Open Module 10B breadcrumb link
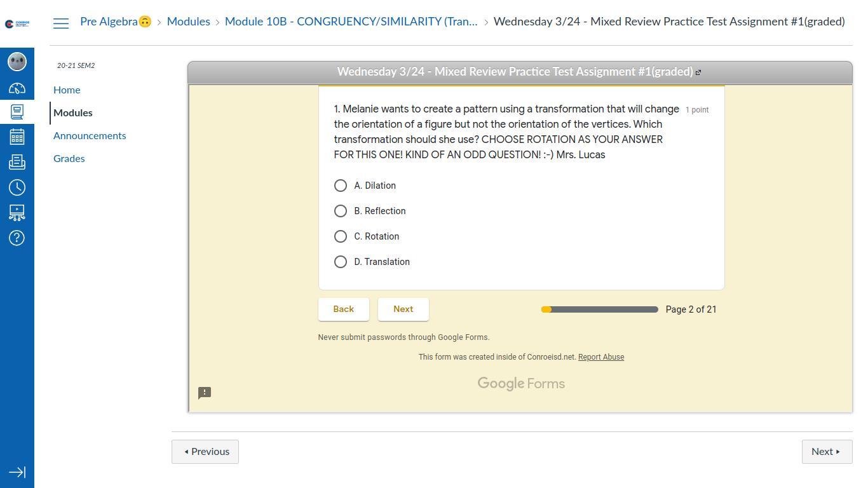Viewport: 868px width, 488px height. [351, 22]
